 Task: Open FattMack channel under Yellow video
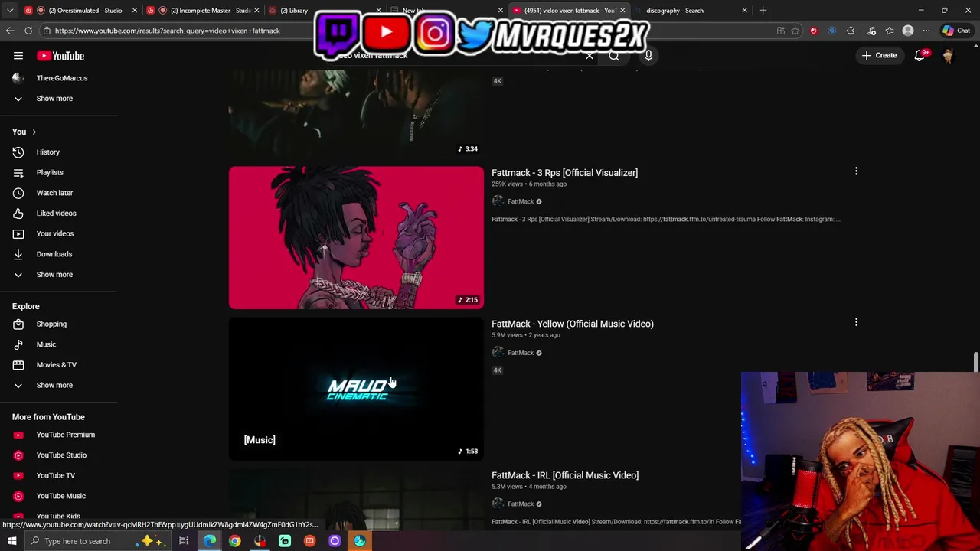pos(521,353)
